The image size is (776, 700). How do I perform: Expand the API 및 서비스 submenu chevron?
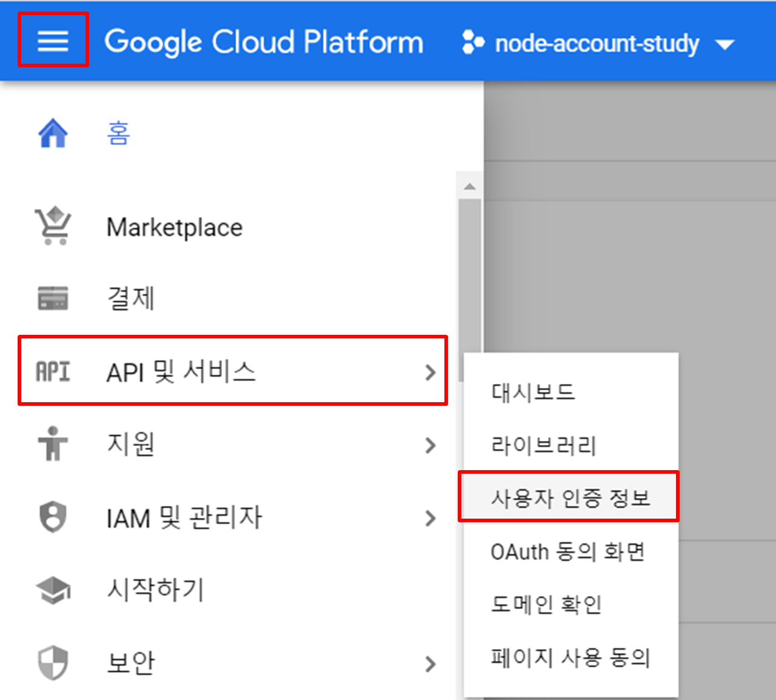(x=430, y=372)
